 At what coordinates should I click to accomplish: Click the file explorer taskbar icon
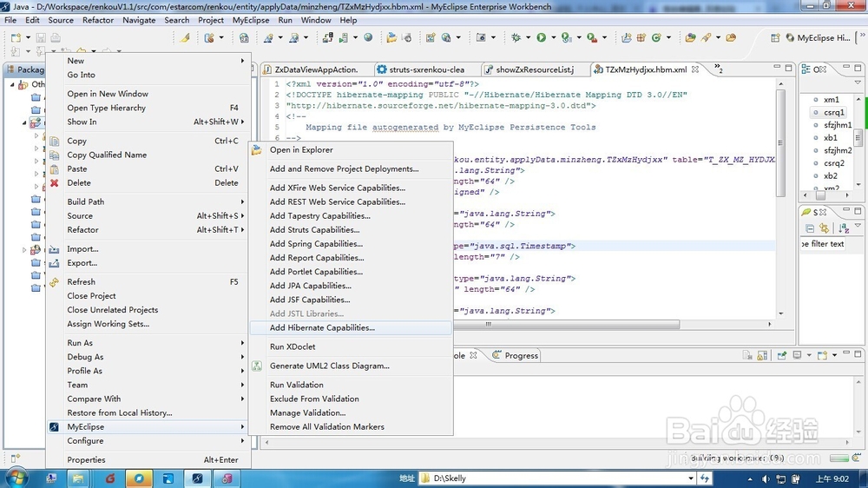[x=78, y=478]
